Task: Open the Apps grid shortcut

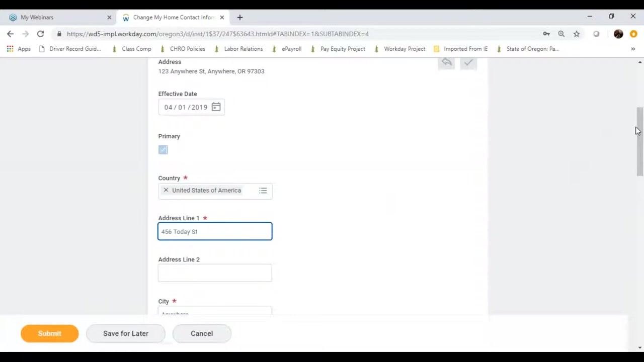Action: (x=19, y=49)
